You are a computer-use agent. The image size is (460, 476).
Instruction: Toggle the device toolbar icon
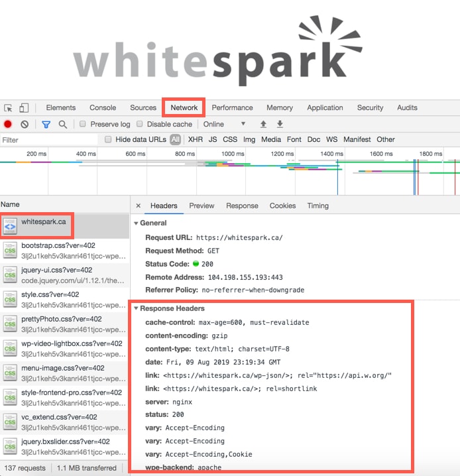(24, 108)
